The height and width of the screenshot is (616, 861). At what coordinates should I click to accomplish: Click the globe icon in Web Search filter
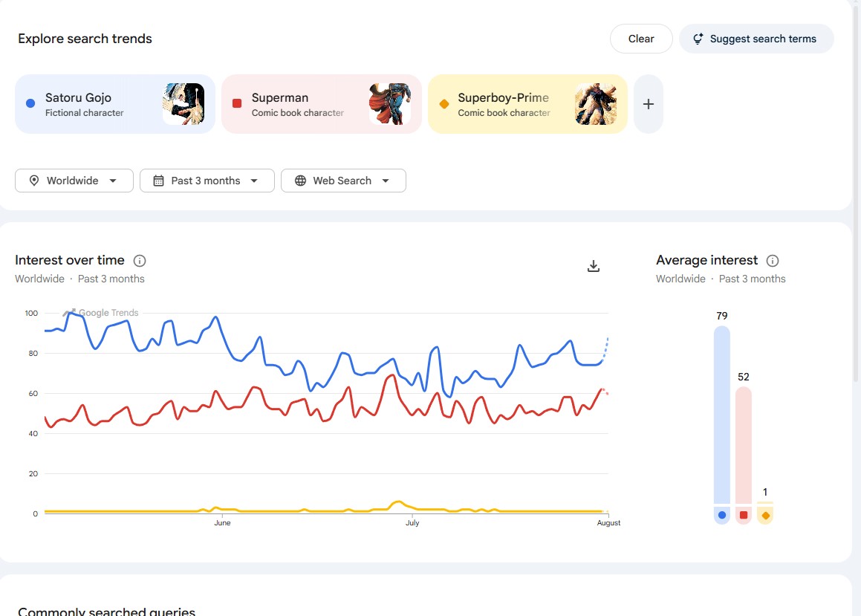click(300, 181)
